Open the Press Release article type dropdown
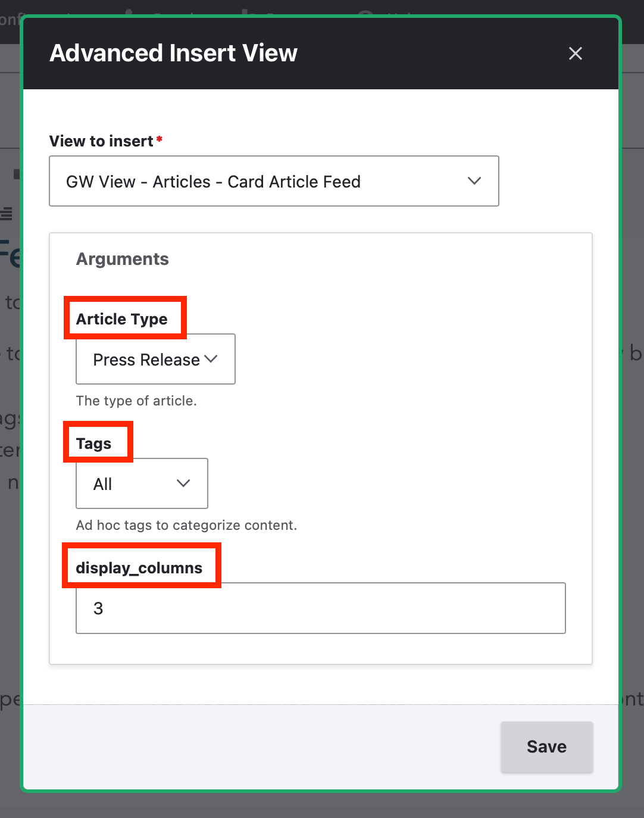Image resolution: width=644 pixels, height=818 pixels. point(155,359)
